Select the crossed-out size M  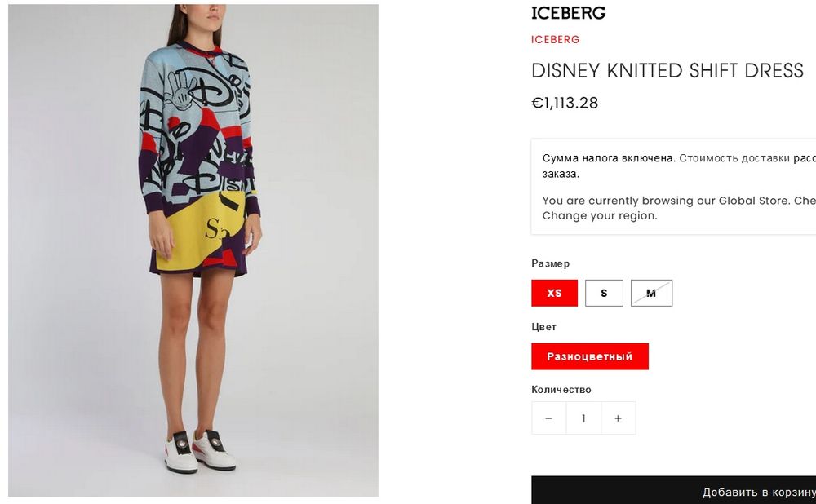651,293
